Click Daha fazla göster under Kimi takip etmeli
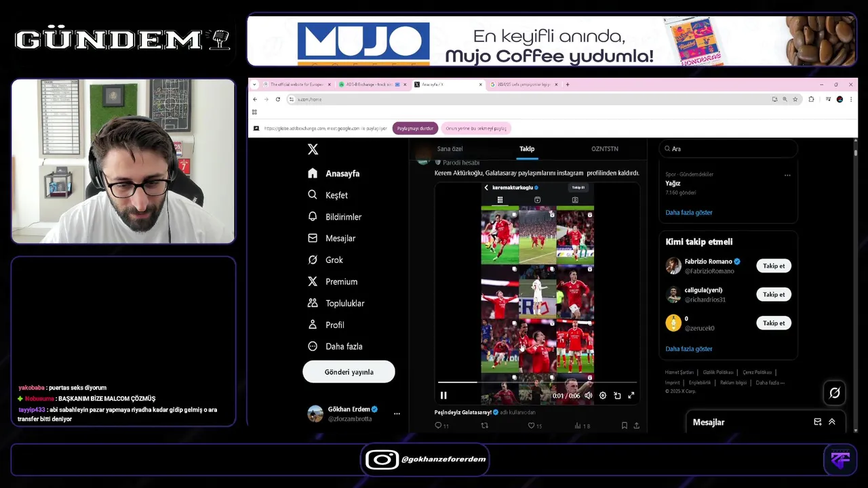 click(689, 349)
